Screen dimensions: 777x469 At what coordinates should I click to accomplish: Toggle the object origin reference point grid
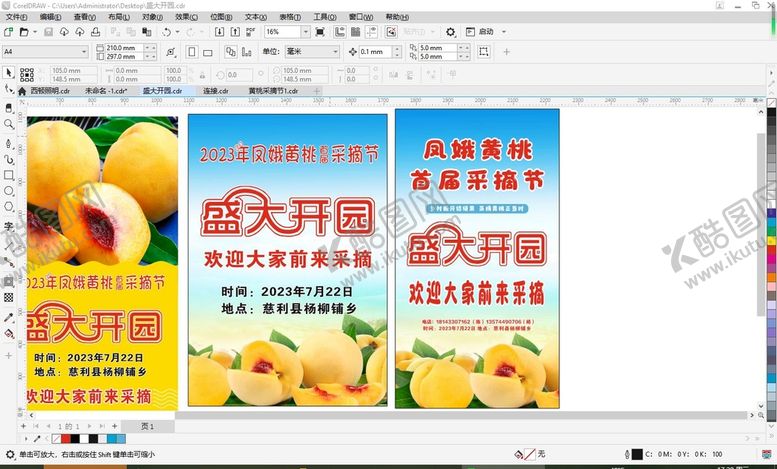point(27,75)
